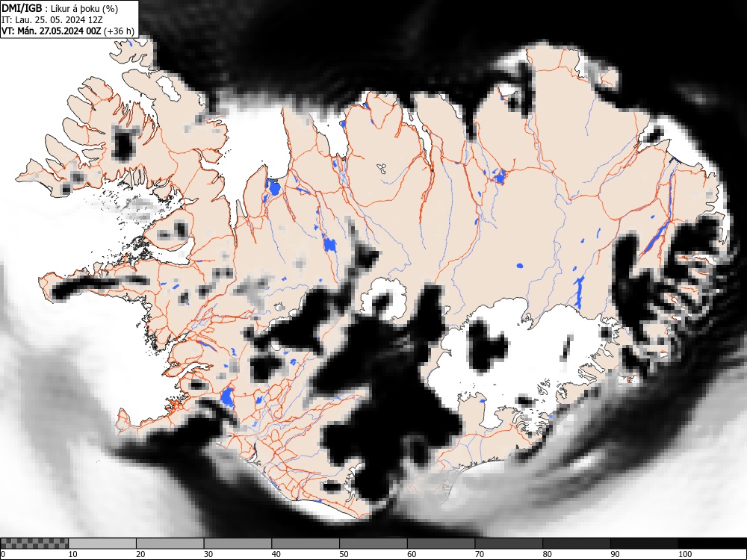Click the "60" scale label
Image resolution: width=747 pixels, height=560 pixels.
(x=412, y=554)
